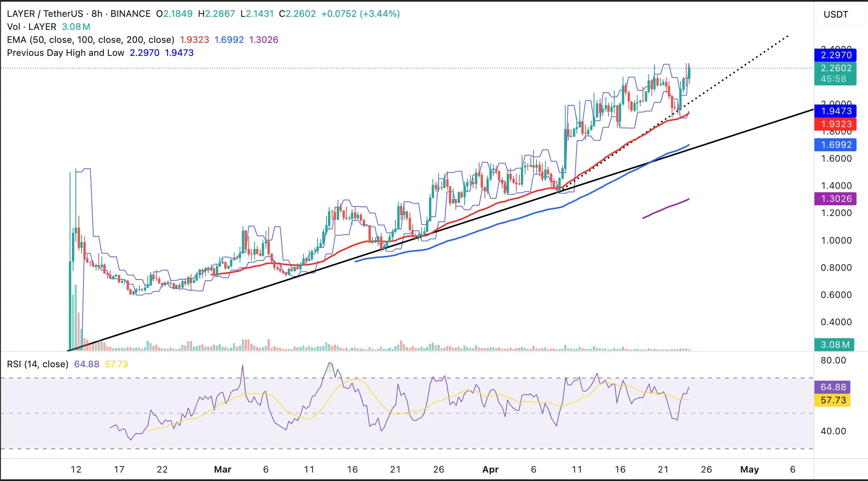
Task: Click the purple EMA 200 value 1.3026 in legend
Action: (264, 40)
